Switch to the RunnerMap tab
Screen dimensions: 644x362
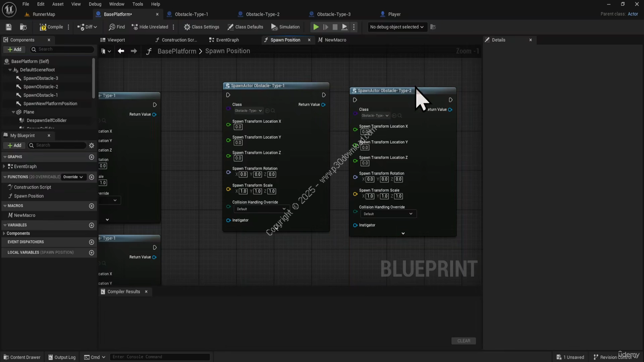point(44,14)
